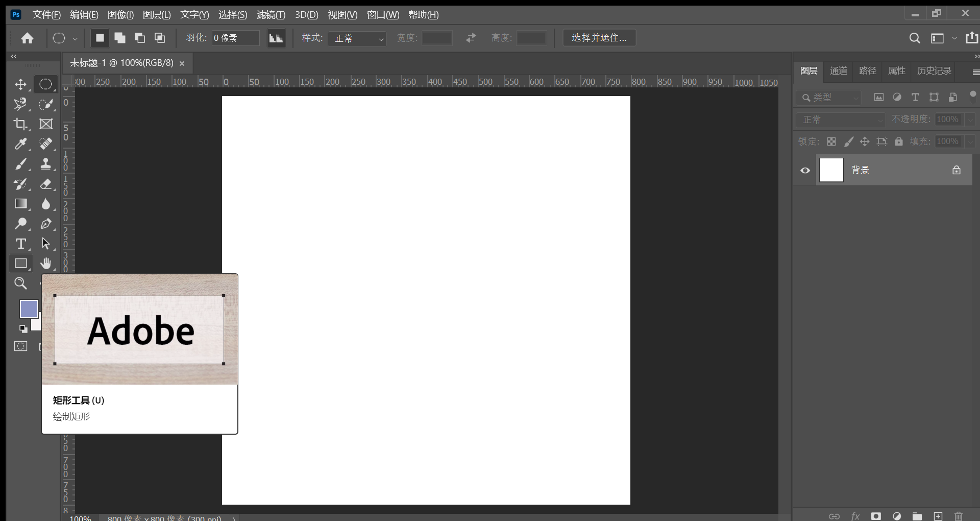
Task: Expand the status bar info arrow
Action: point(234,518)
